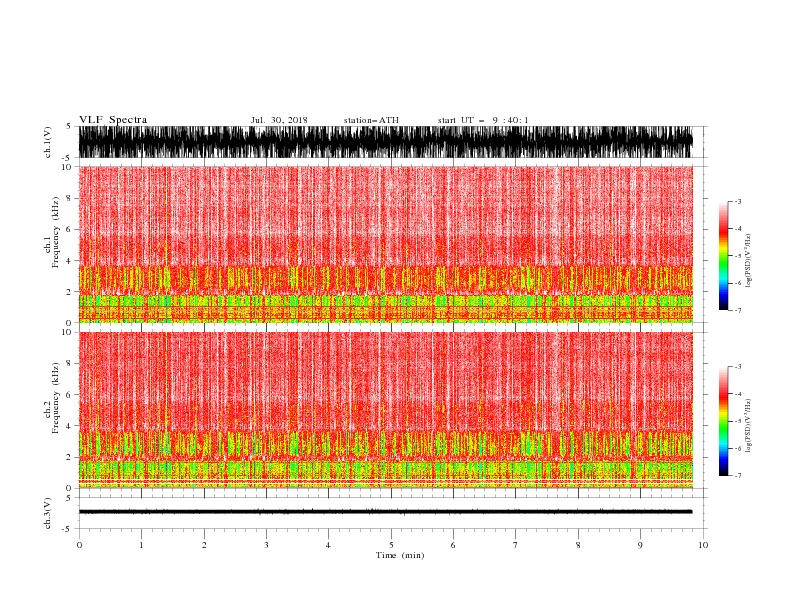792x612 pixels.
Task: Click time axis tick label "0"
Action: point(79,545)
